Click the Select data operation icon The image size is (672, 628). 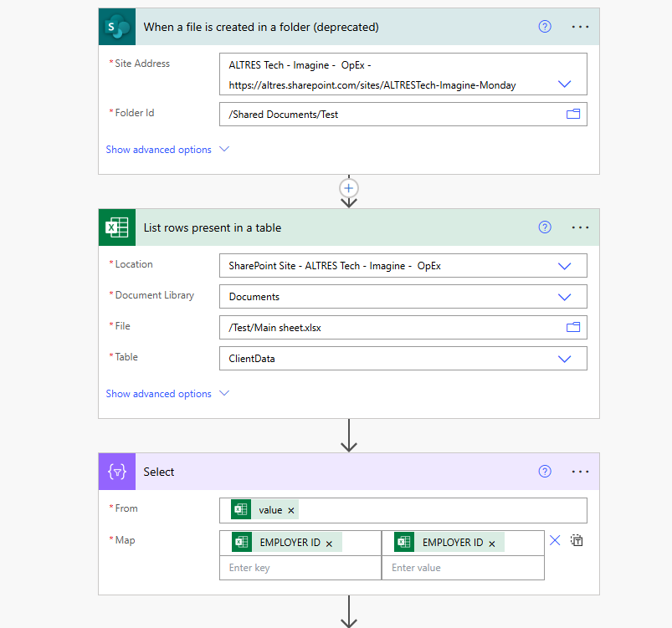[x=117, y=472]
